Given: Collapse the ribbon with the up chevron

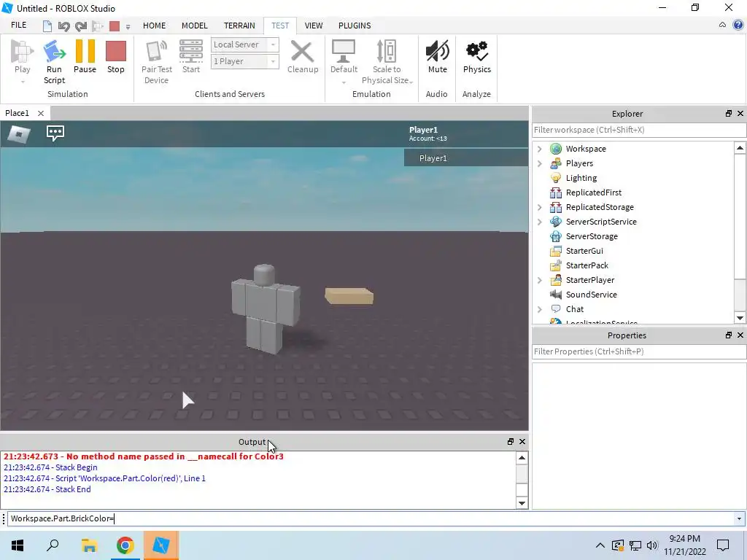Looking at the screenshot, I should pyautogui.click(x=722, y=26).
